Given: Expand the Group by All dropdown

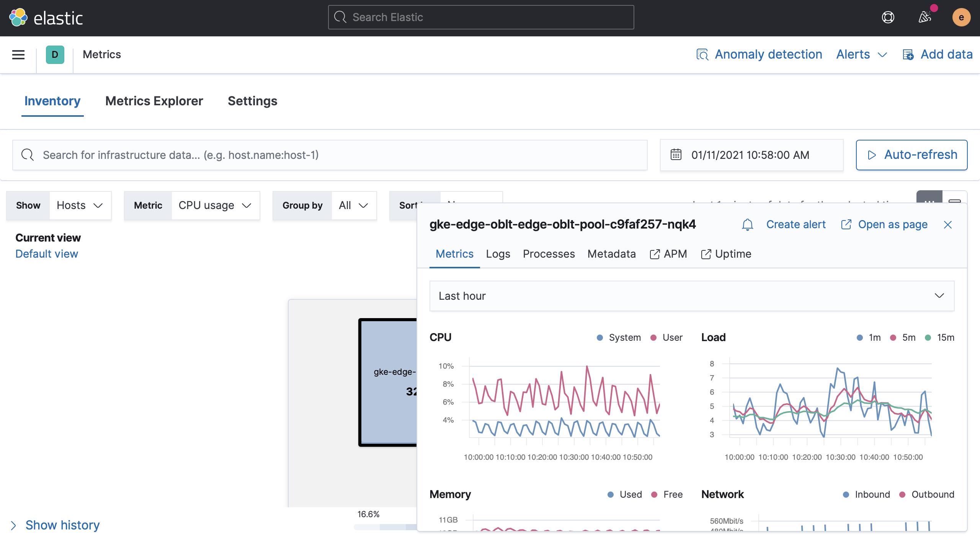Looking at the screenshot, I should click(x=353, y=205).
